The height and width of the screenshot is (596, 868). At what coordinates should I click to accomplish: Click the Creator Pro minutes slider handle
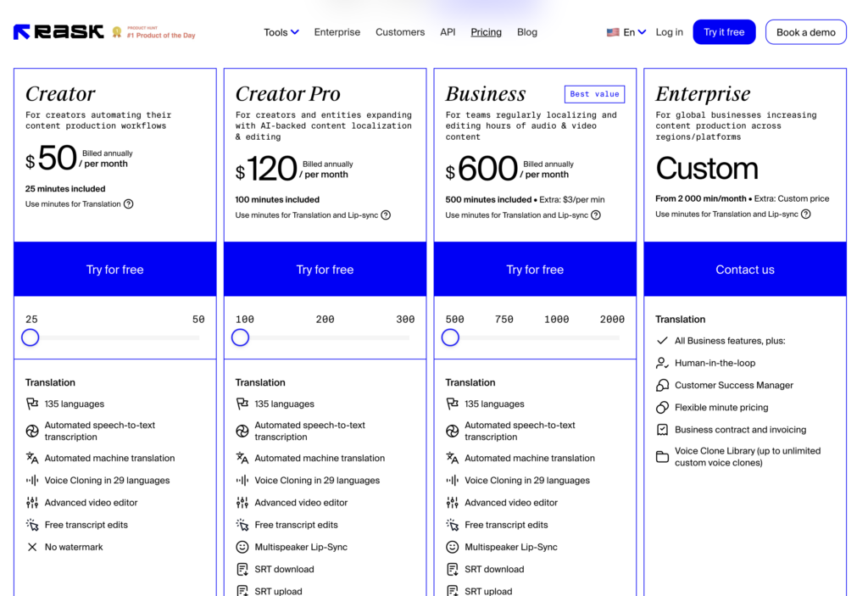pos(241,337)
